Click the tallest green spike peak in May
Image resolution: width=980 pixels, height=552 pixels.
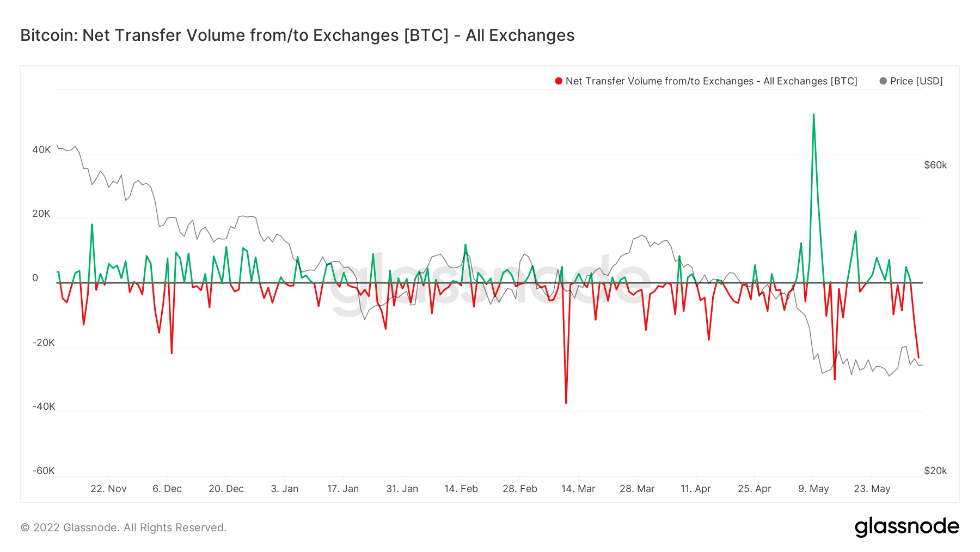click(x=813, y=114)
